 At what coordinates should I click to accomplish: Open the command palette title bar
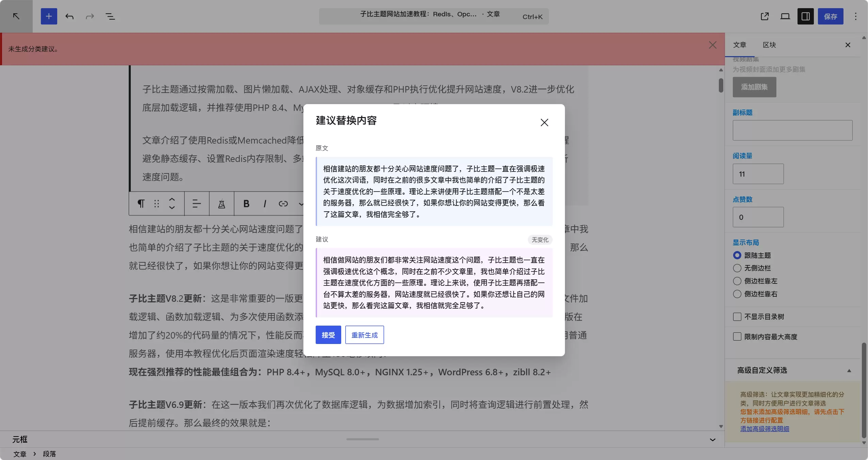pos(433,16)
